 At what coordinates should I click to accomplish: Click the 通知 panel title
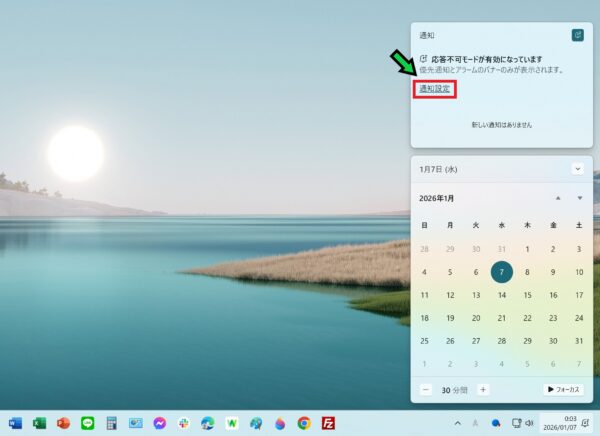click(427, 36)
